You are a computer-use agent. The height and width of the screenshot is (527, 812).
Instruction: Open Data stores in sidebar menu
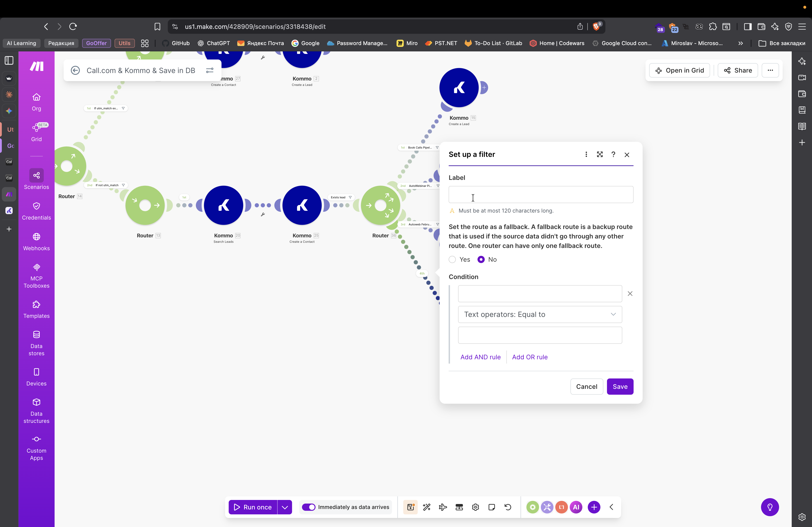36,343
